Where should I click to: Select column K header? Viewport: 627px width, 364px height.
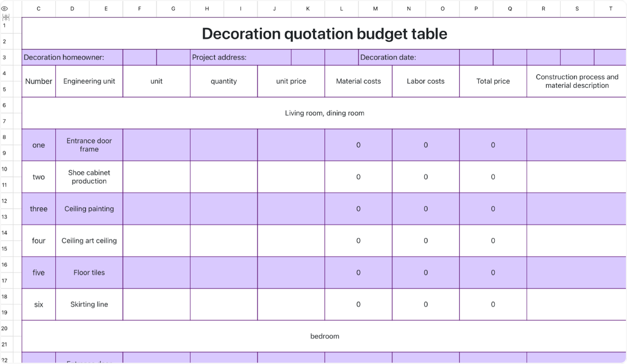tap(308, 8)
